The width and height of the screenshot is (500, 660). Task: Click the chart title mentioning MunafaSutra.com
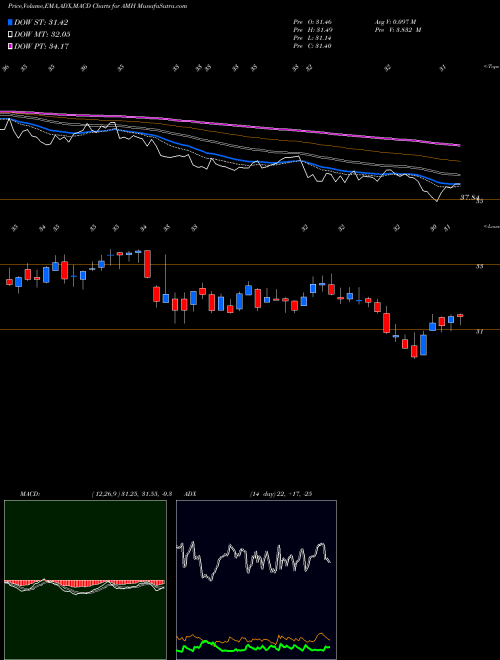(x=98, y=6)
